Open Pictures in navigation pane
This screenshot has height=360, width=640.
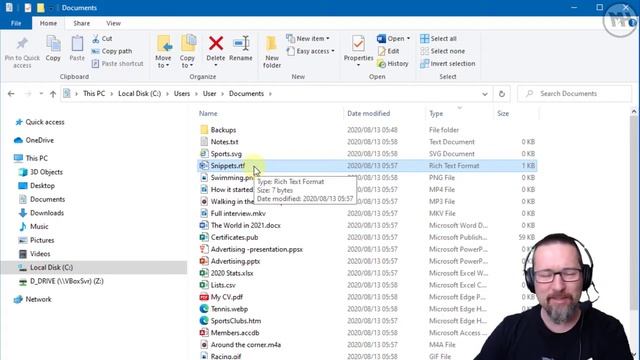tap(36, 240)
